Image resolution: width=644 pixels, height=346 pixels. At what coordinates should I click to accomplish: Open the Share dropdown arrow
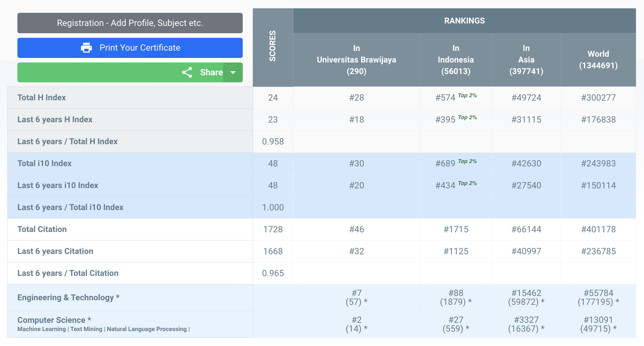[233, 72]
